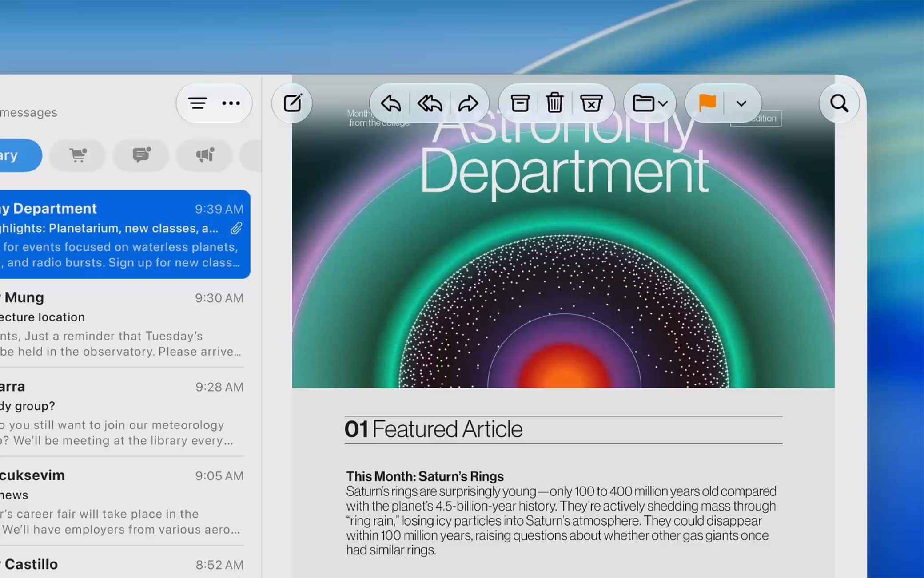
Task: Open the 9:05 AM career fair email
Action: 122,502
